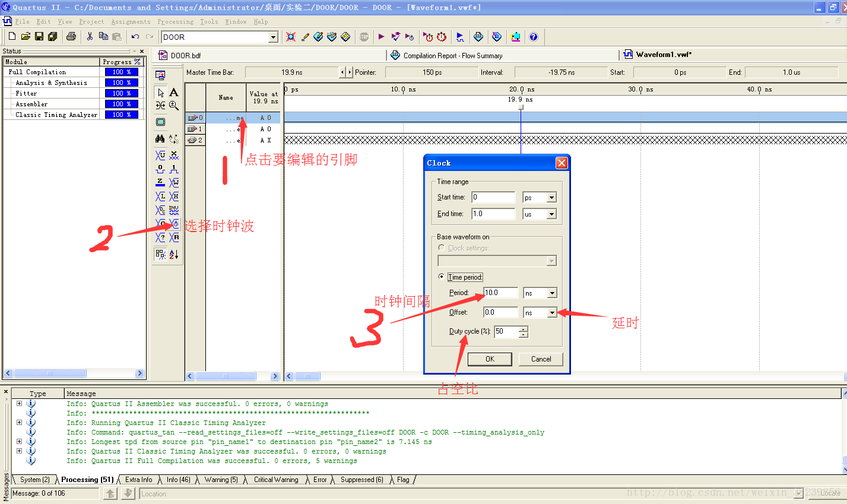This screenshot has width=847, height=504.
Task: Force selected waveform high (1)
Action: click(174, 169)
